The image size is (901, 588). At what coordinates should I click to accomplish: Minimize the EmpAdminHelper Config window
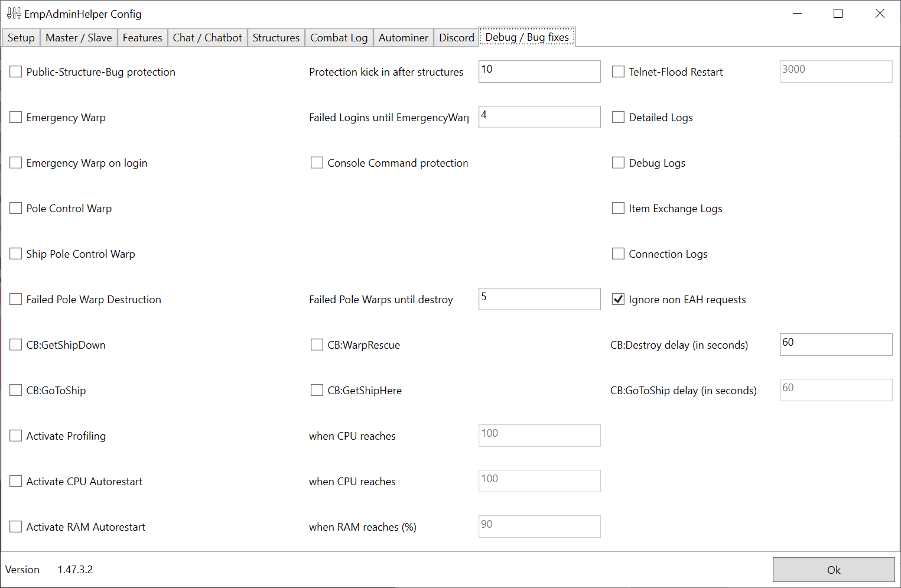coord(797,13)
